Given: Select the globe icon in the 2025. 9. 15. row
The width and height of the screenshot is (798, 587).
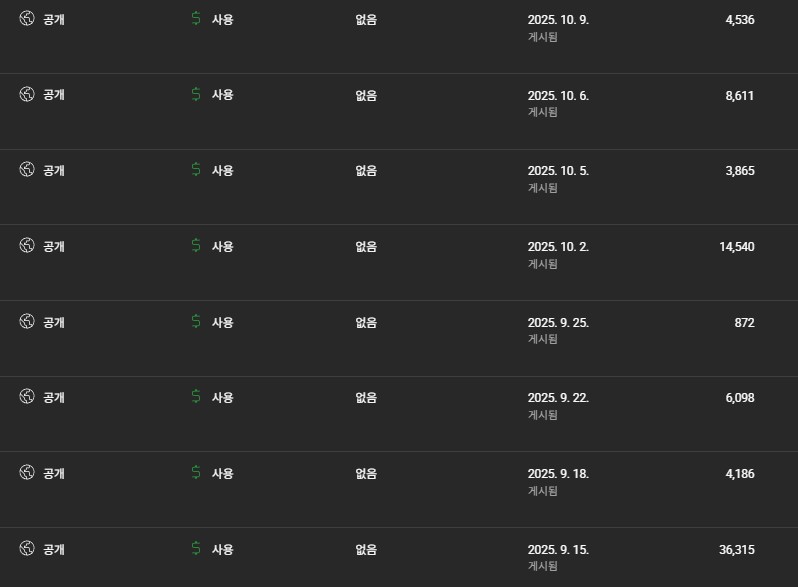Looking at the screenshot, I should (x=27, y=548).
